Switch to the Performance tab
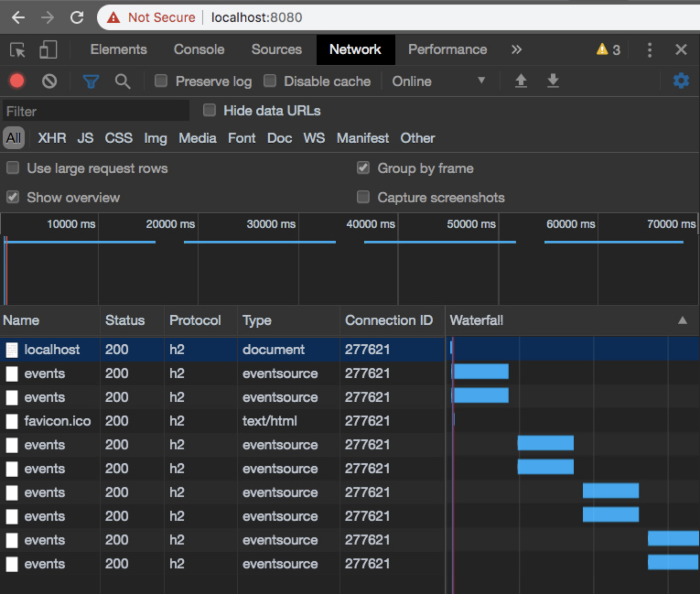Screen dimensions: 700x594 [x=447, y=50]
